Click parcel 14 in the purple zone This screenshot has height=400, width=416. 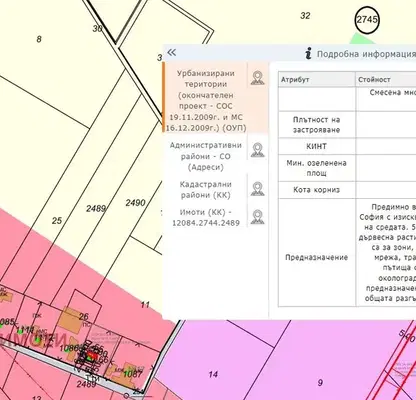(213, 374)
